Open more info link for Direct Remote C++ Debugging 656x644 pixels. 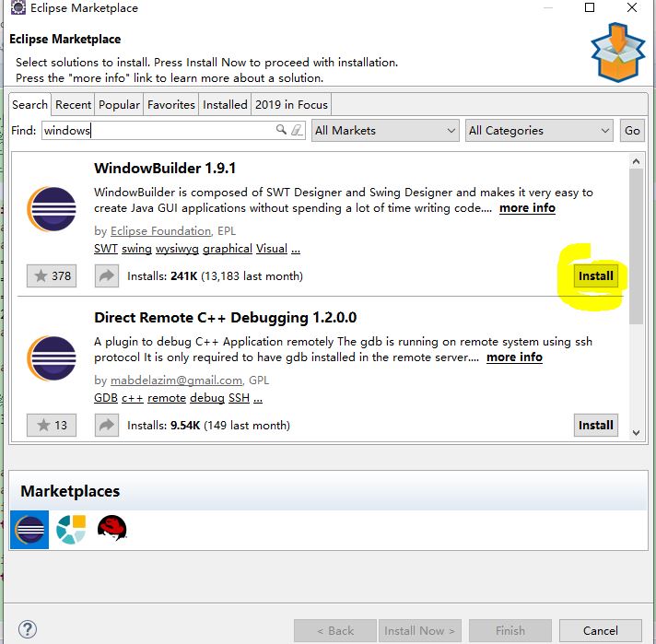514,357
